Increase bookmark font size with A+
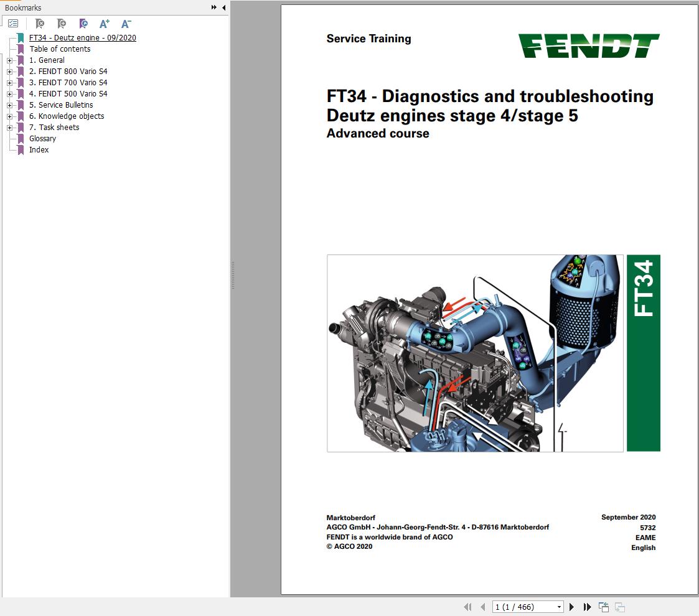Viewport: 699px width, 616px height. coord(105,24)
